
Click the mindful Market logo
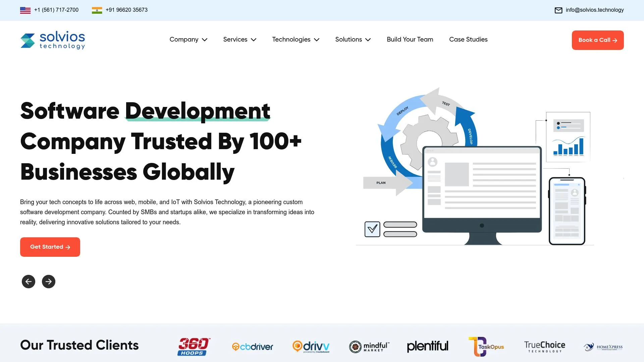pos(369,347)
